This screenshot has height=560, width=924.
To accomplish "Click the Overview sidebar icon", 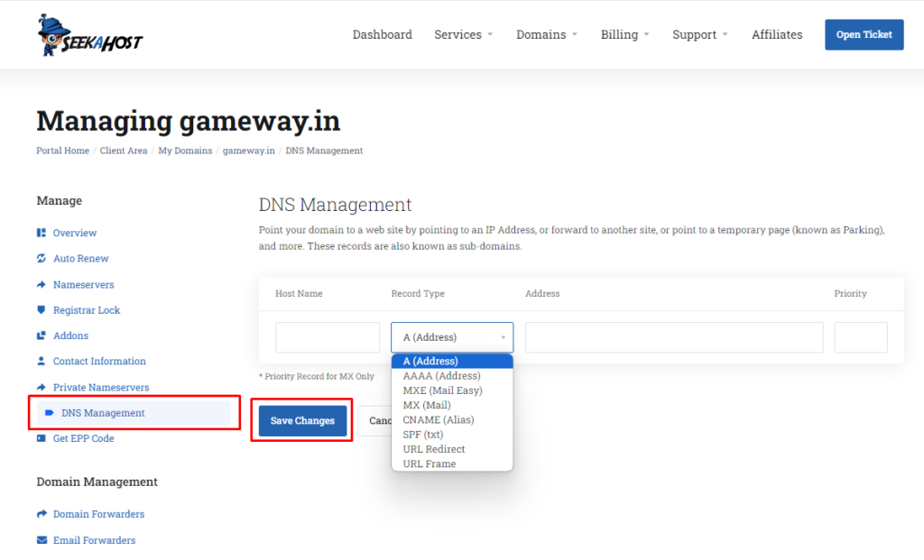I will click(x=42, y=233).
